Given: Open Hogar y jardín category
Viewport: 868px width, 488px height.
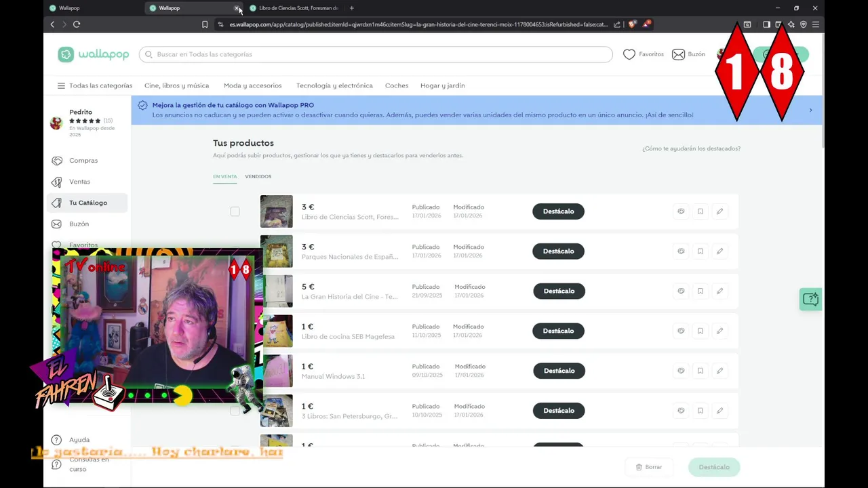Looking at the screenshot, I should tap(443, 86).
